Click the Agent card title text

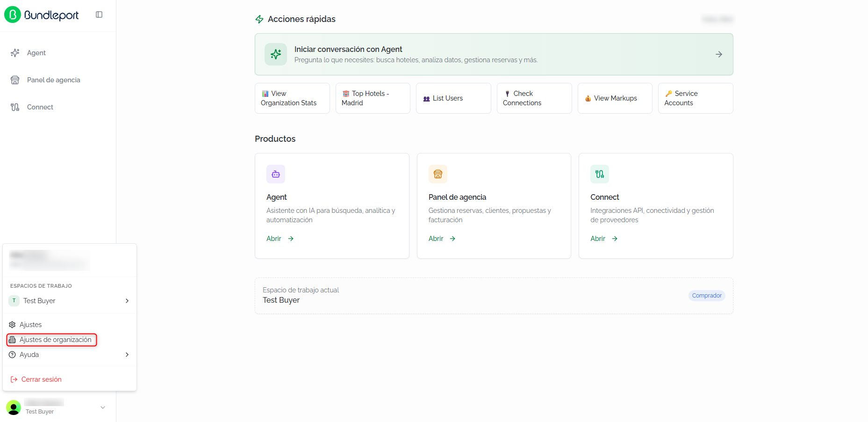click(277, 197)
